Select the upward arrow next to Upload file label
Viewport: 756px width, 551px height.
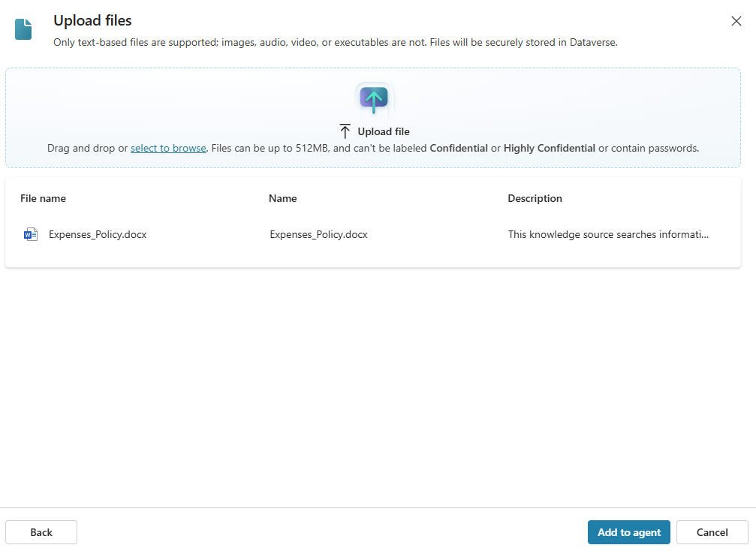pos(345,131)
